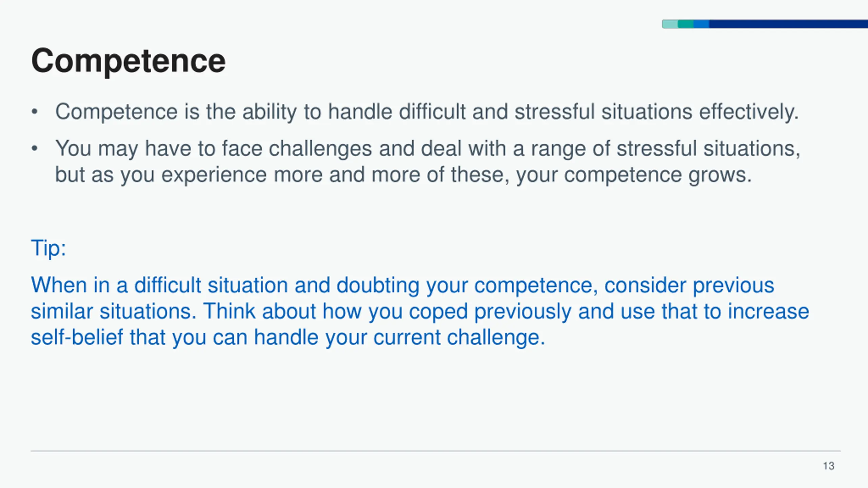Click the words "consider previous" in the tip
This screenshot has width=868, height=488.
(689, 285)
